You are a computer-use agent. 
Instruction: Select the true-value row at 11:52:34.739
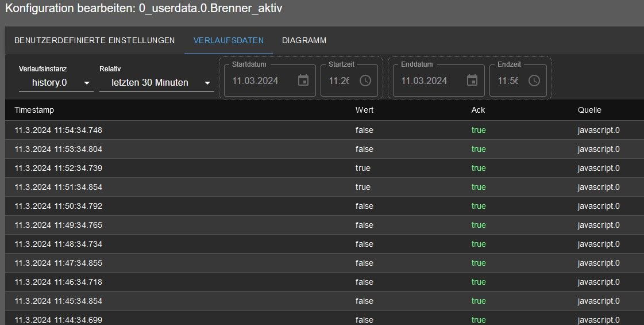pos(325,168)
